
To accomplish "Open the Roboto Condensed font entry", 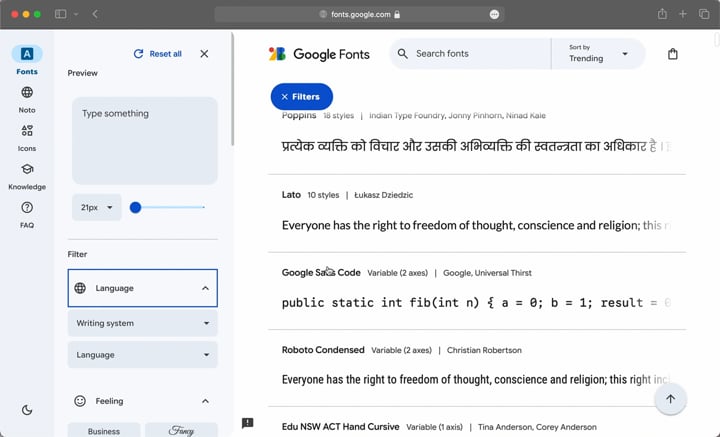I will click(323, 350).
